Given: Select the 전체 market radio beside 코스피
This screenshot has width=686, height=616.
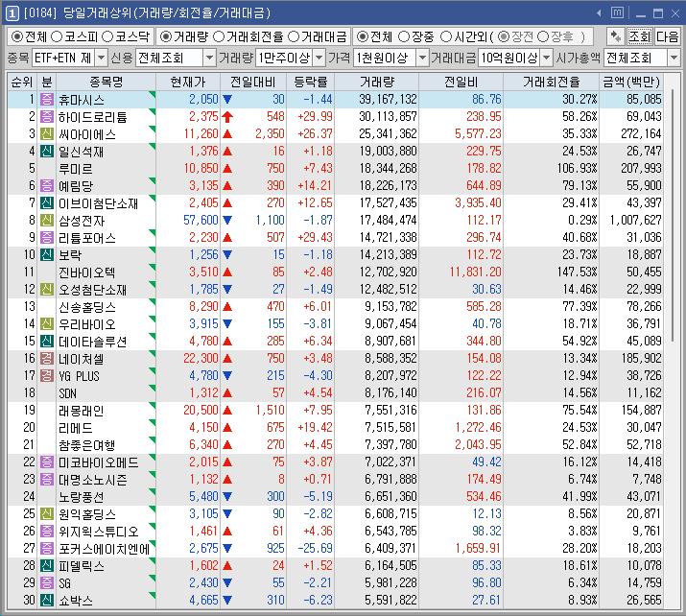Looking at the screenshot, I should (x=17, y=36).
